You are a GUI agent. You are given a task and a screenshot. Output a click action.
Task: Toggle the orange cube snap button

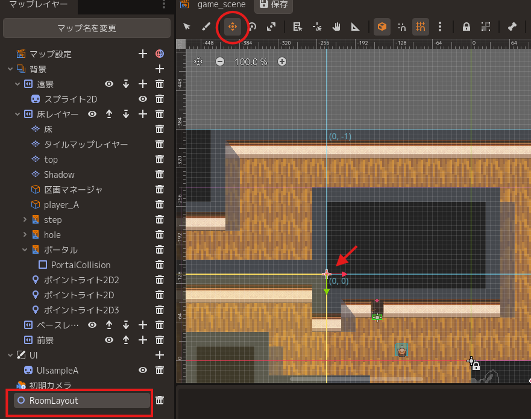[382, 27]
